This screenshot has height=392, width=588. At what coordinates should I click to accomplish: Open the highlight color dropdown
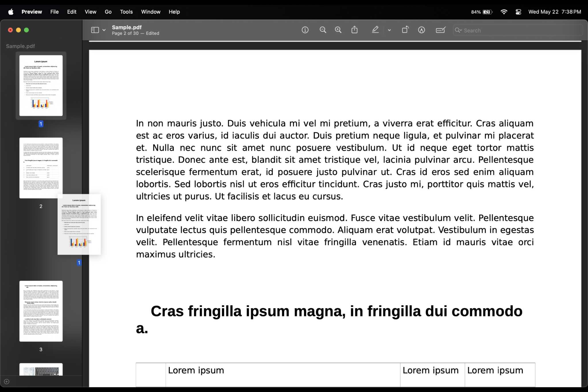pos(389,30)
